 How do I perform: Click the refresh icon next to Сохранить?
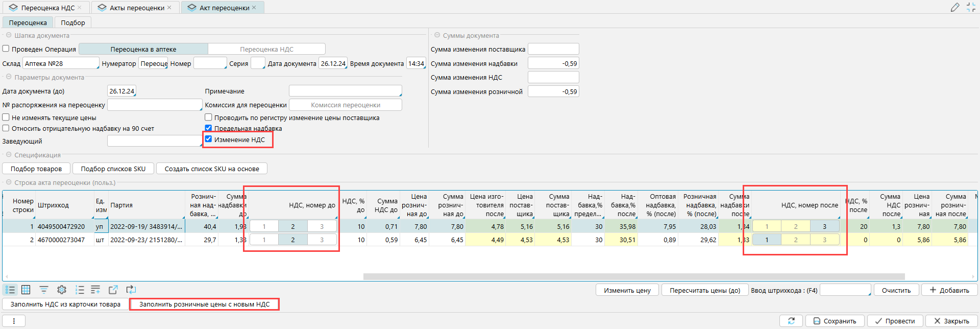click(791, 321)
